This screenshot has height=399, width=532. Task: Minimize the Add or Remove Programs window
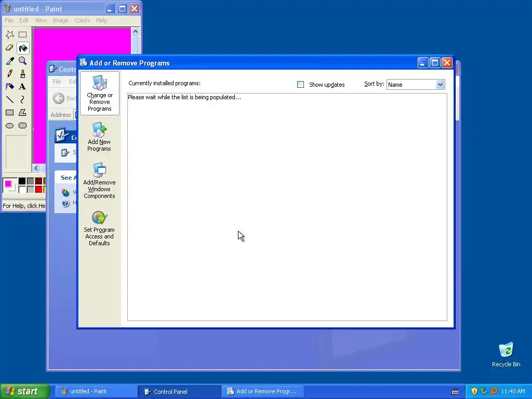(x=423, y=63)
